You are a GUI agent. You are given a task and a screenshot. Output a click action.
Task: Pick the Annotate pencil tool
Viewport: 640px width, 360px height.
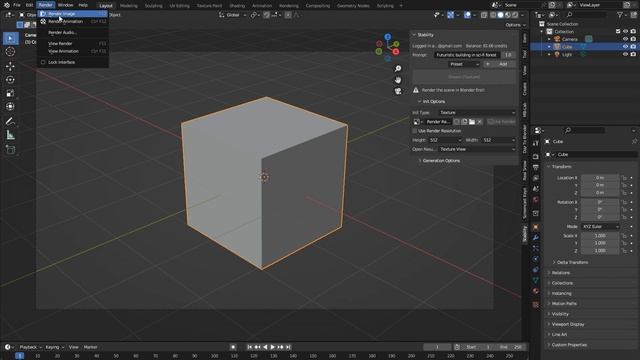coord(10,121)
